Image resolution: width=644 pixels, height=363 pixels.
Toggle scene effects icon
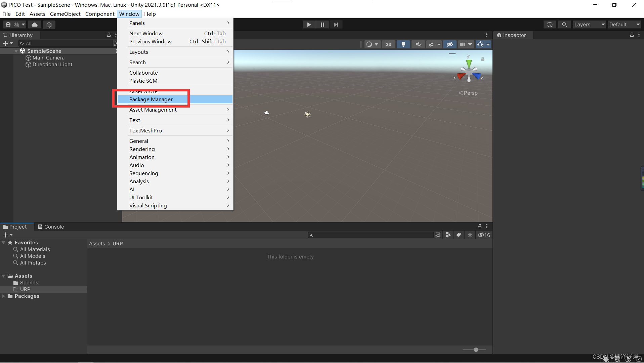(431, 44)
